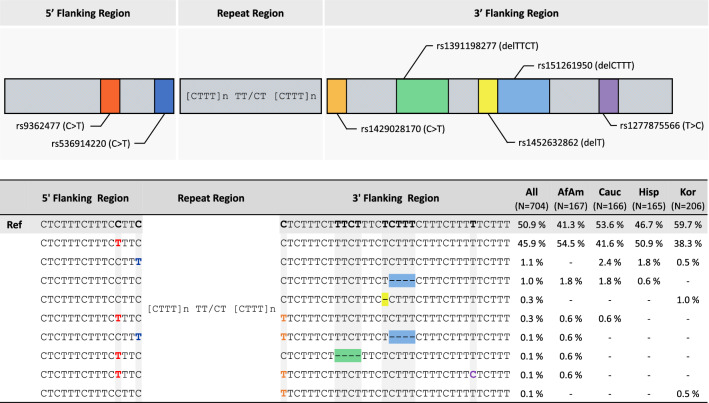Select the purple rs1277875566 block
The height and width of the screenshot is (403, 709).
(x=608, y=96)
